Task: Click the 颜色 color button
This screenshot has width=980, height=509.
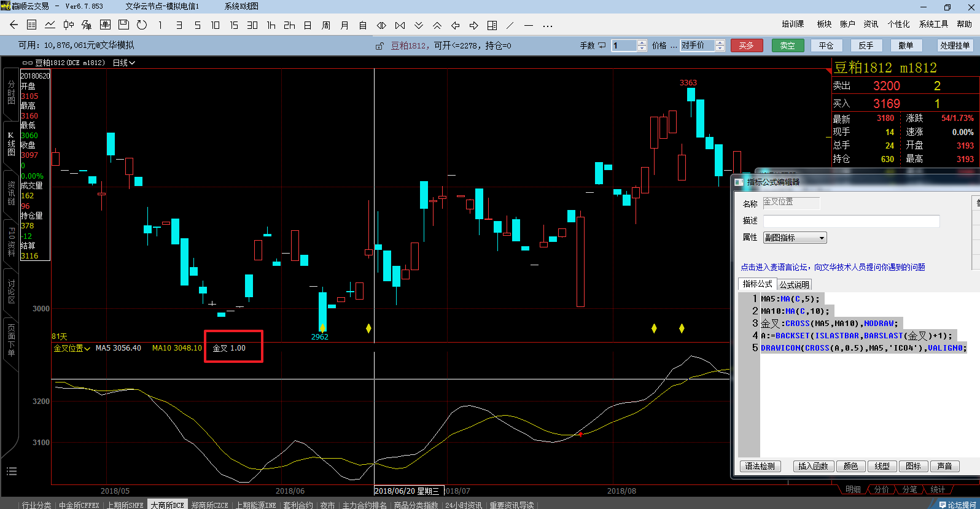Action: coord(850,466)
